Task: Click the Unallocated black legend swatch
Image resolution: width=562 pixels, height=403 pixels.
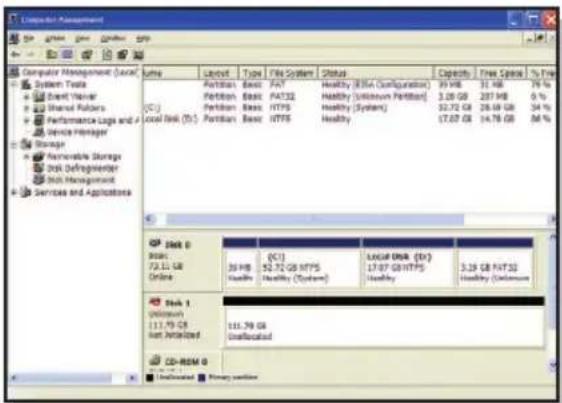Action: 150,378
